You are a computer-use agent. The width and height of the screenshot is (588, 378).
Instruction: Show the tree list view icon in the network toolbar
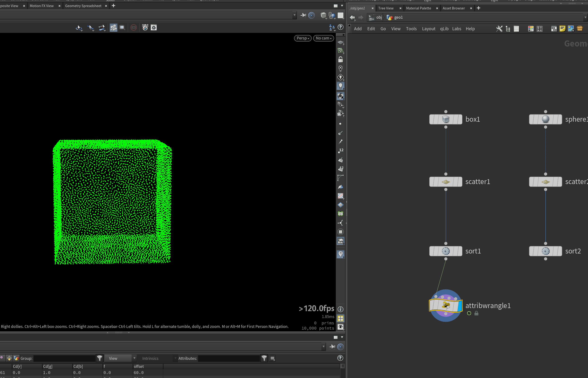[508, 29]
